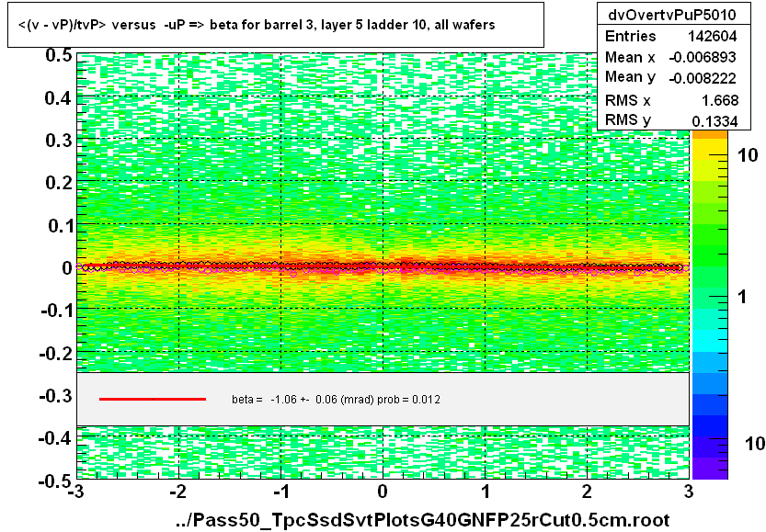Click the plot title about barrel 3 ladder 10
The width and height of the screenshot is (766, 532).
point(257,25)
